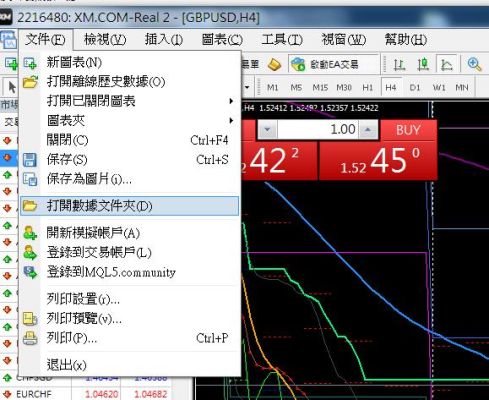This screenshot has height=400, width=489.
Task: Open the 文件(F) menu
Action: click(x=45, y=40)
